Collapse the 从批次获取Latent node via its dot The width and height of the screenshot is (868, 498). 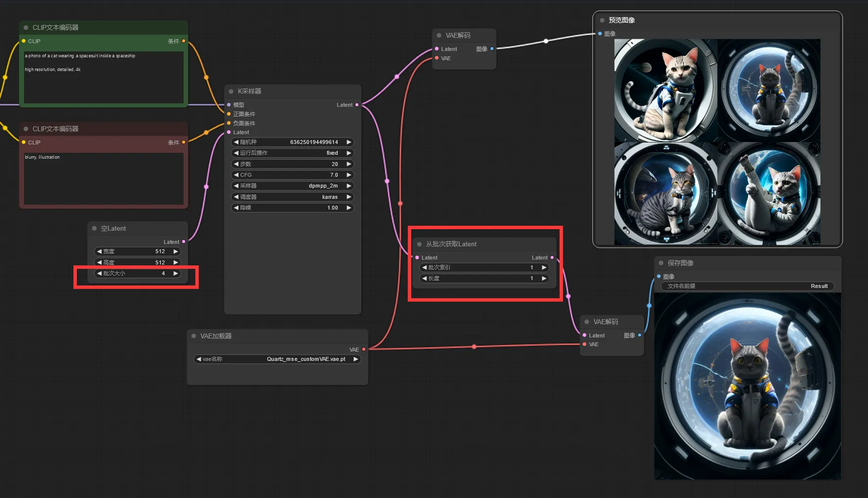click(x=419, y=244)
